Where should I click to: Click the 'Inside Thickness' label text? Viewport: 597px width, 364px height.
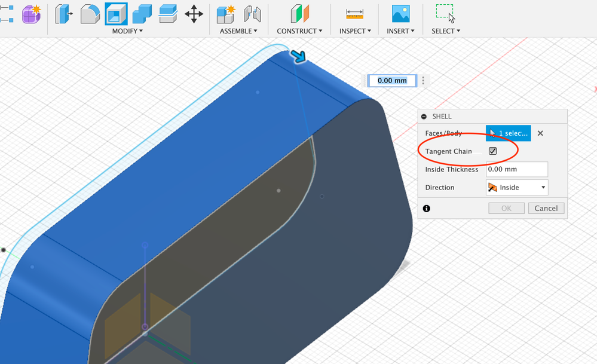[x=452, y=169]
